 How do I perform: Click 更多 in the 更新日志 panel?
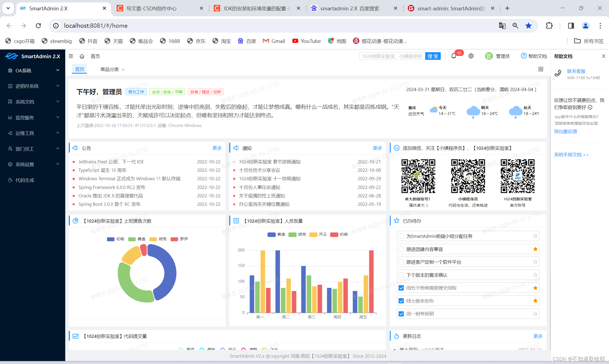coord(538,336)
